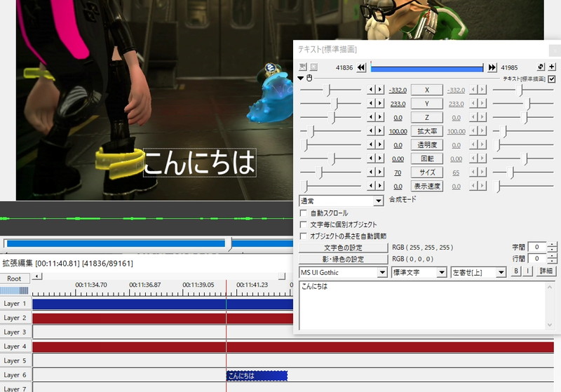Viewport: 561px width, 392px height.
Task: Decrease the start Y value with its left arrow
Action: coord(371,103)
